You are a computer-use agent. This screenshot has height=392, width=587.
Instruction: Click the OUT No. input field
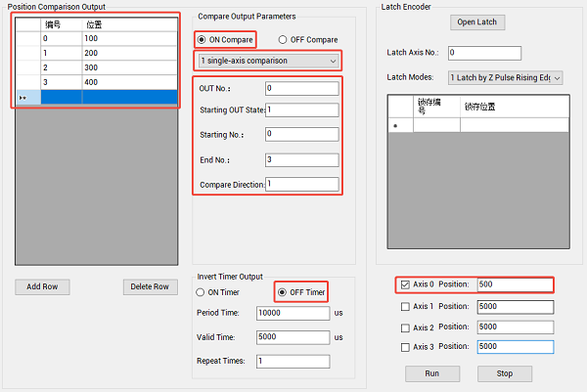(300, 88)
